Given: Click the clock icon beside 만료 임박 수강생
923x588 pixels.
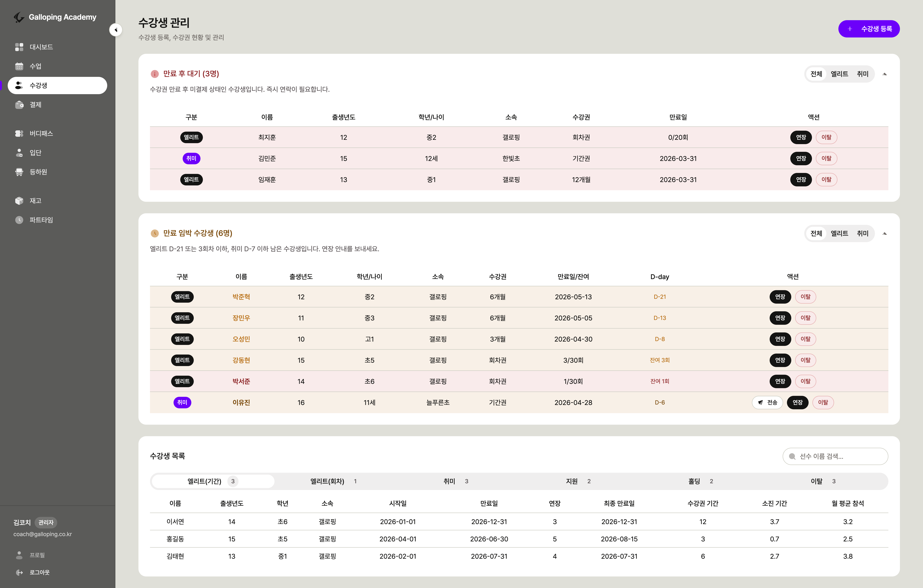Looking at the screenshot, I should tap(154, 233).
